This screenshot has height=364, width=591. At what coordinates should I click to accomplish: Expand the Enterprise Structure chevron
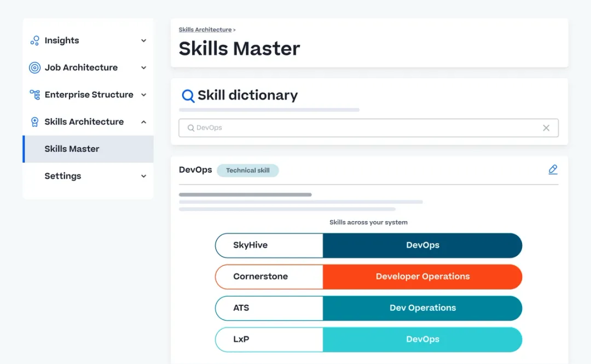coord(143,95)
